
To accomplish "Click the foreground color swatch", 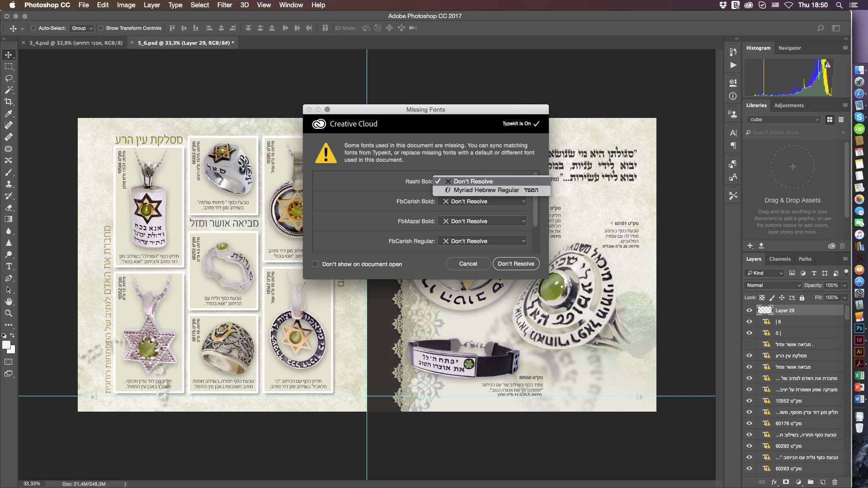I will click(x=6, y=345).
